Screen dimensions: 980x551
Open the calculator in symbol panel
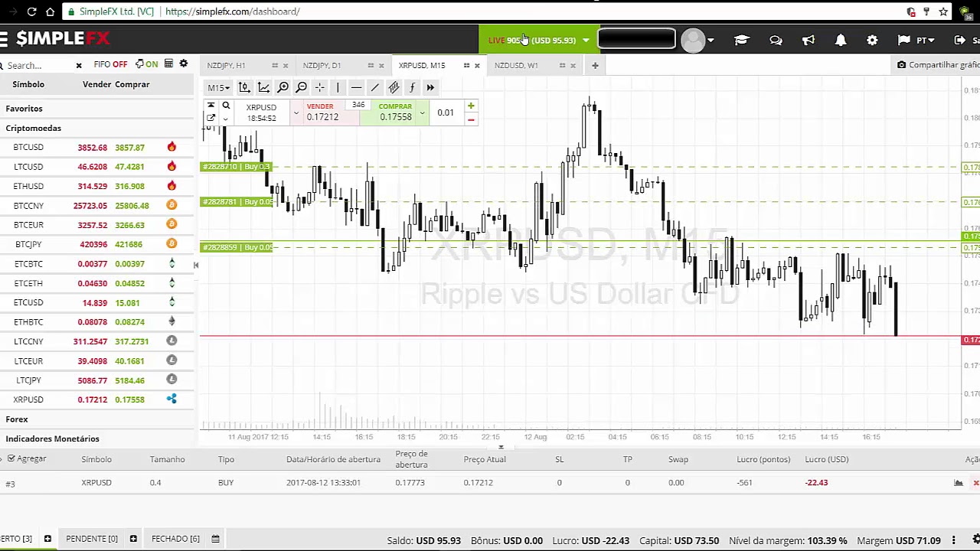(x=168, y=64)
